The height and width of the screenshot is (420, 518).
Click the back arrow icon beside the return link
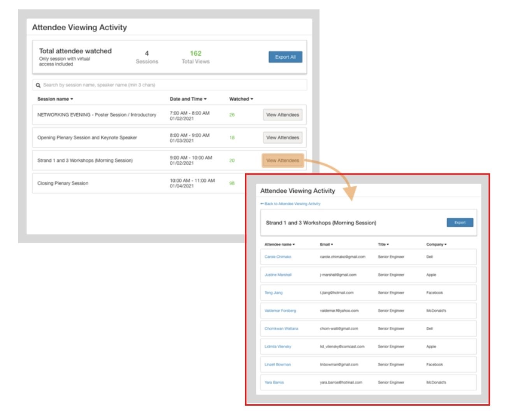(x=262, y=203)
